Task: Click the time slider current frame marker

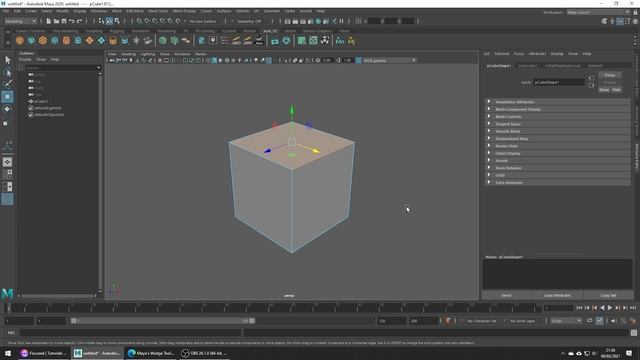Action: (x=9, y=308)
